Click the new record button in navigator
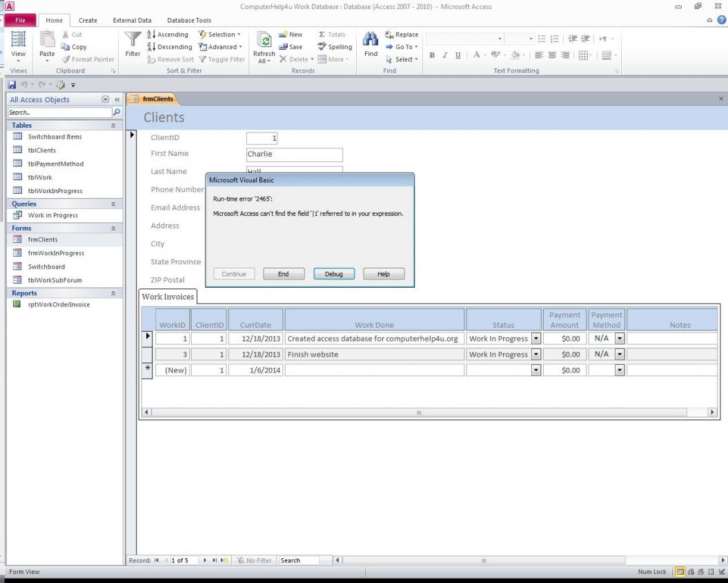The width and height of the screenshot is (728, 583). (x=224, y=560)
